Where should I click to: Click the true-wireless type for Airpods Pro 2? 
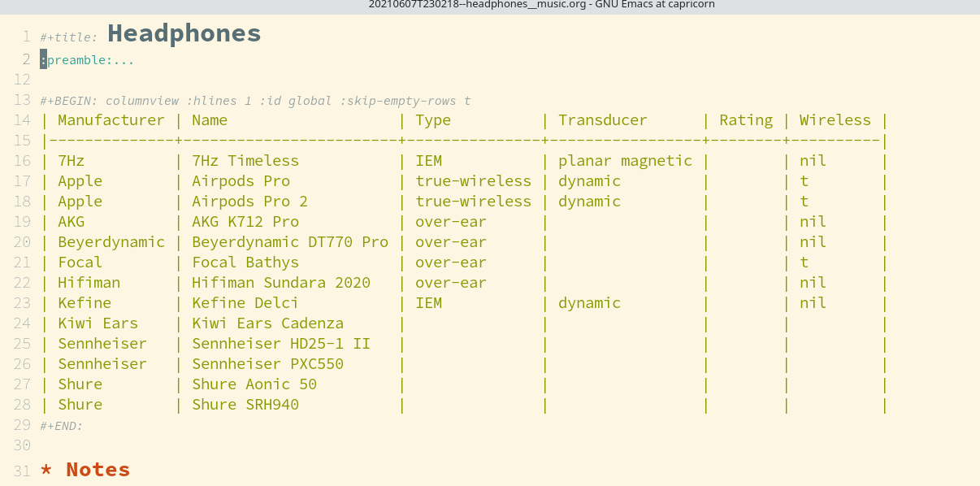[473, 202]
